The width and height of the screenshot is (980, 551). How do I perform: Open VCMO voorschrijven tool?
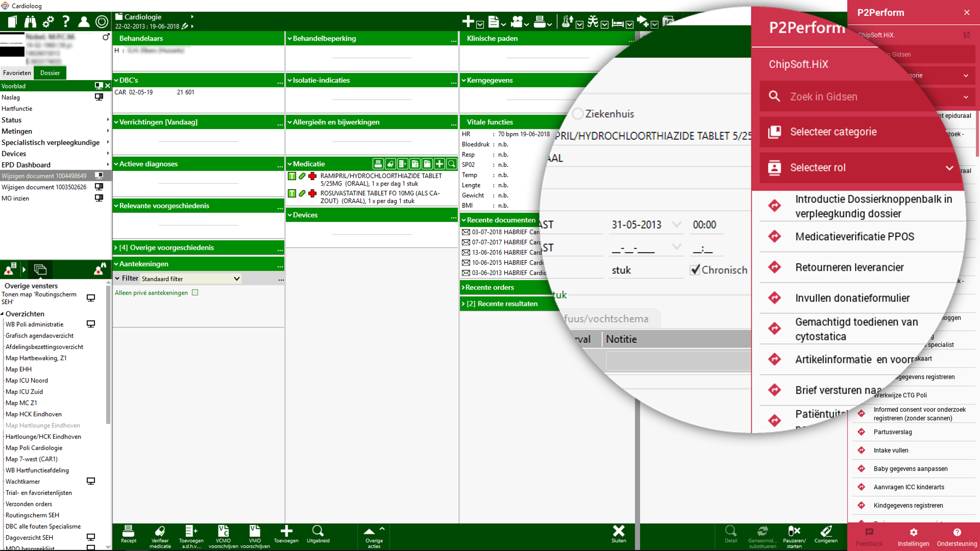click(223, 531)
